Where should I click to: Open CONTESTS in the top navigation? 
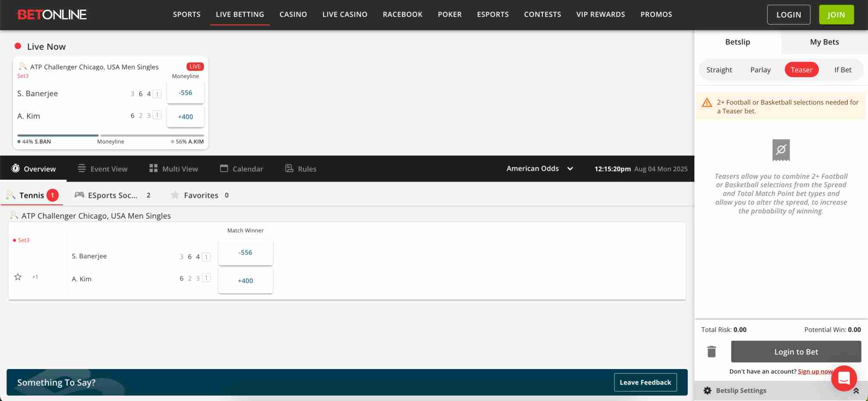coord(542,14)
